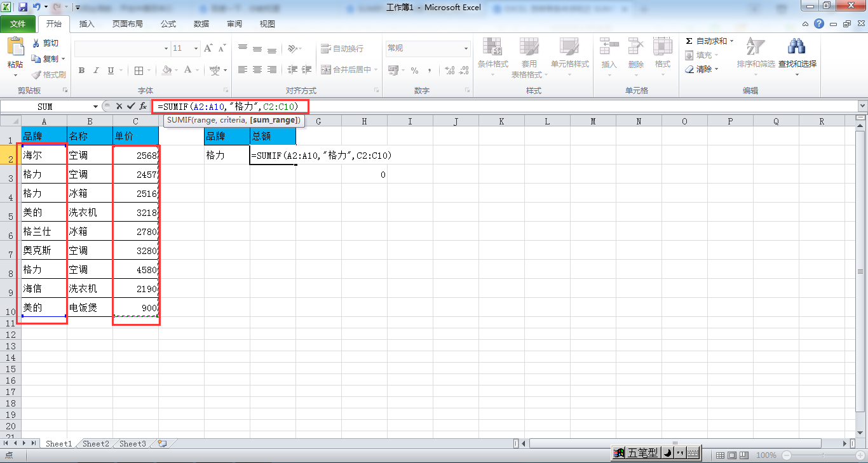Insert a new worksheet tab

[x=161, y=444]
